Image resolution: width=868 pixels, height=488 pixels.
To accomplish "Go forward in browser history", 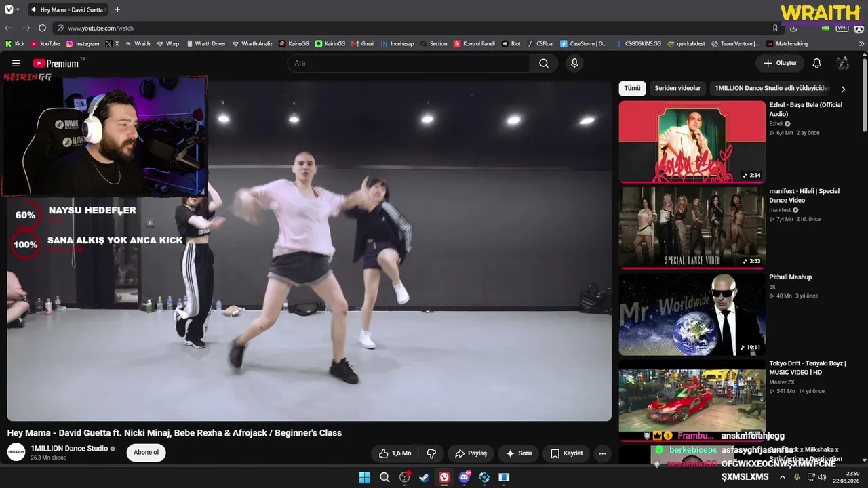I will click(26, 28).
